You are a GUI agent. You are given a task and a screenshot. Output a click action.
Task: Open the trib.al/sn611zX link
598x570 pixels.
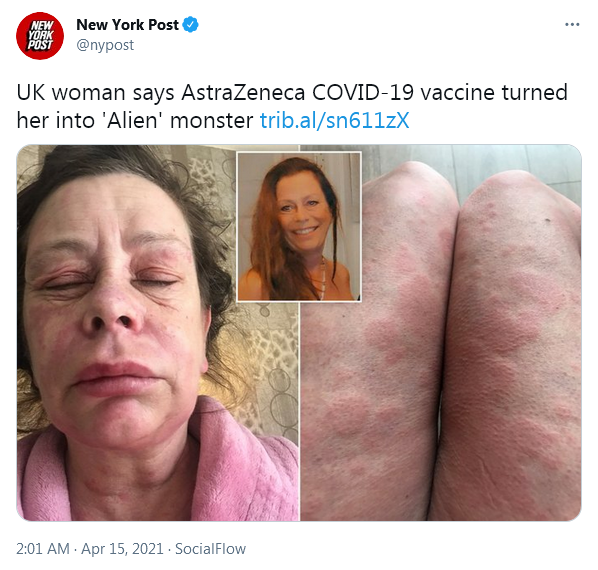(334, 121)
